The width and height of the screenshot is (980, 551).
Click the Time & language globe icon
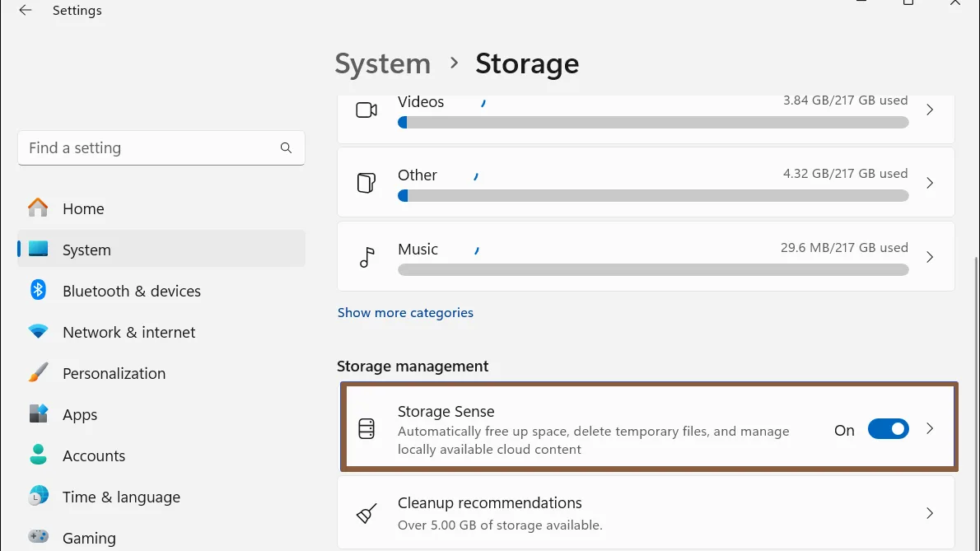pos(38,496)
